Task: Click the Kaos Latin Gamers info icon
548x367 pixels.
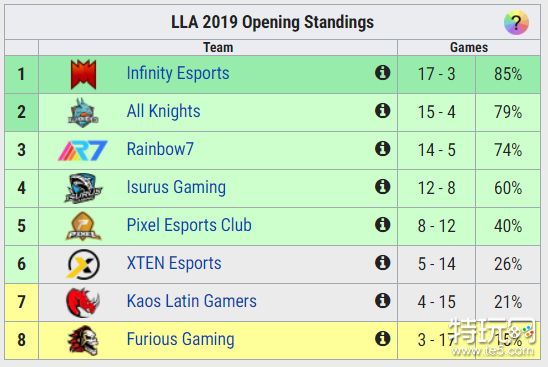Action: [x=382, y=301]
